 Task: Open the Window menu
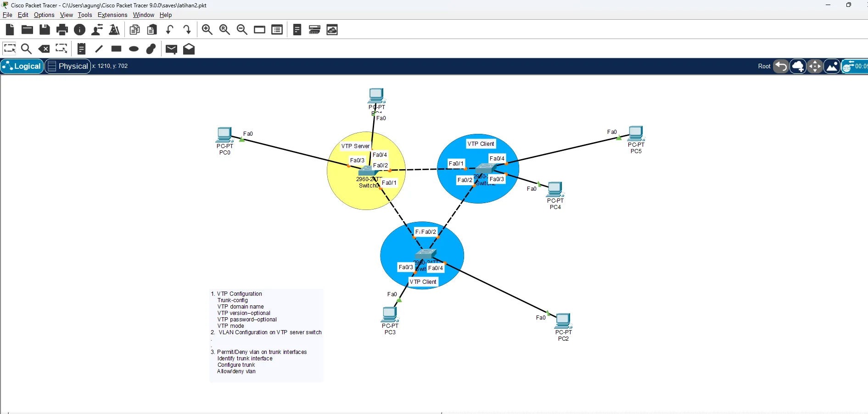(x=144, y=15)
